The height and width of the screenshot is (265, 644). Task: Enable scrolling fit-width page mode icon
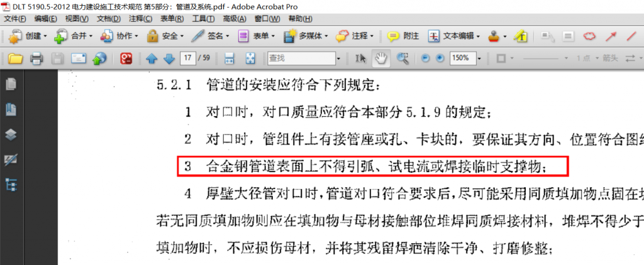[x=229, y=58]
